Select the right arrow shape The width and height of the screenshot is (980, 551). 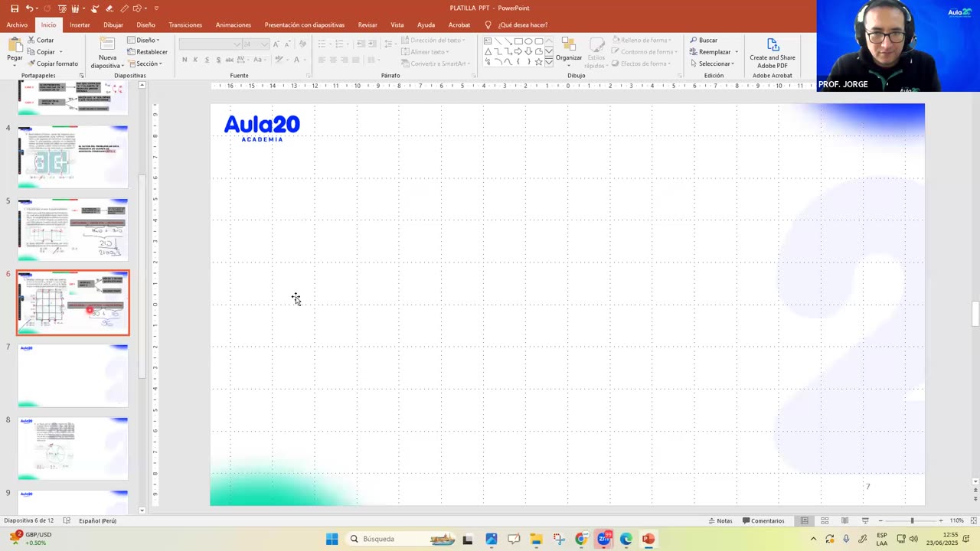(x=518, y=51)
